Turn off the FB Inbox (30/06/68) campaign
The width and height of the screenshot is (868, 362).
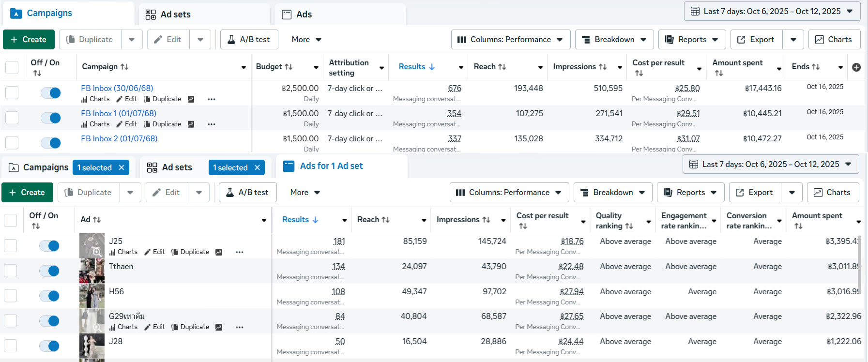tap(51, 93)
